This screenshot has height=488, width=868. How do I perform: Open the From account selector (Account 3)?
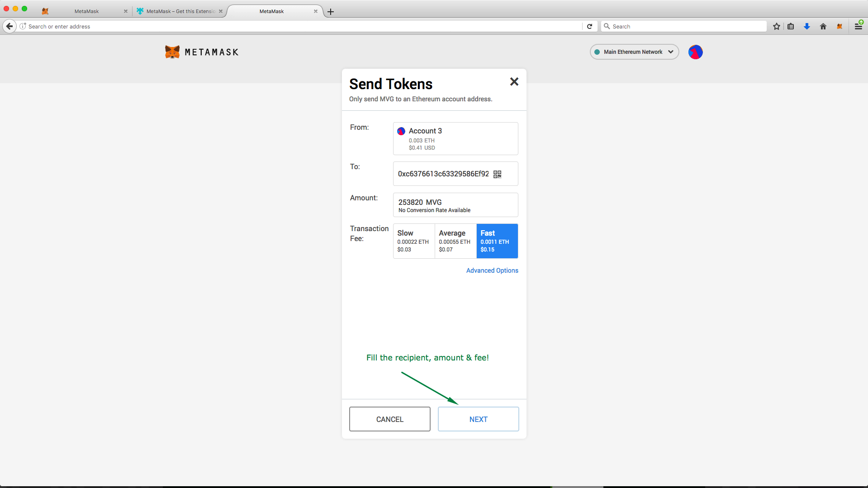coord(455,138)
